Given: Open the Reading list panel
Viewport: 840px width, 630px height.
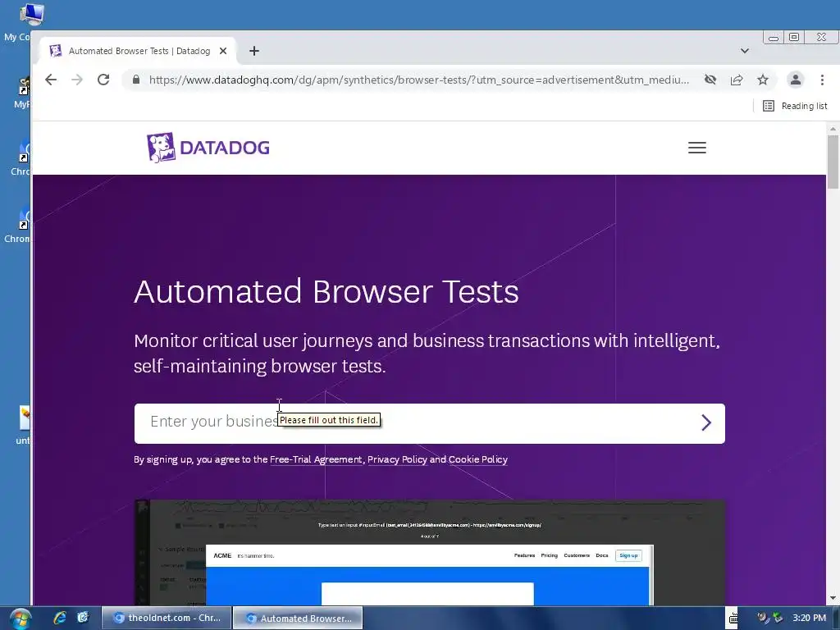Looking at the screenshot, I should coord(795,106).
